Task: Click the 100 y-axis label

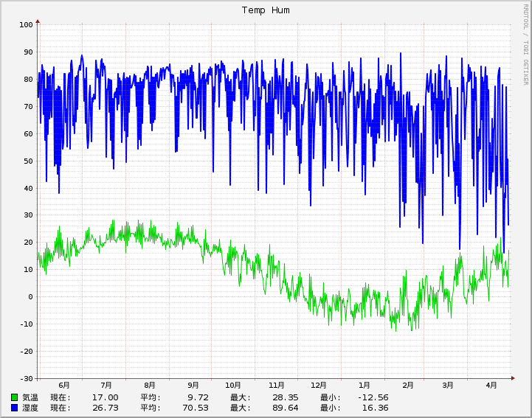Action: point(26,25)
